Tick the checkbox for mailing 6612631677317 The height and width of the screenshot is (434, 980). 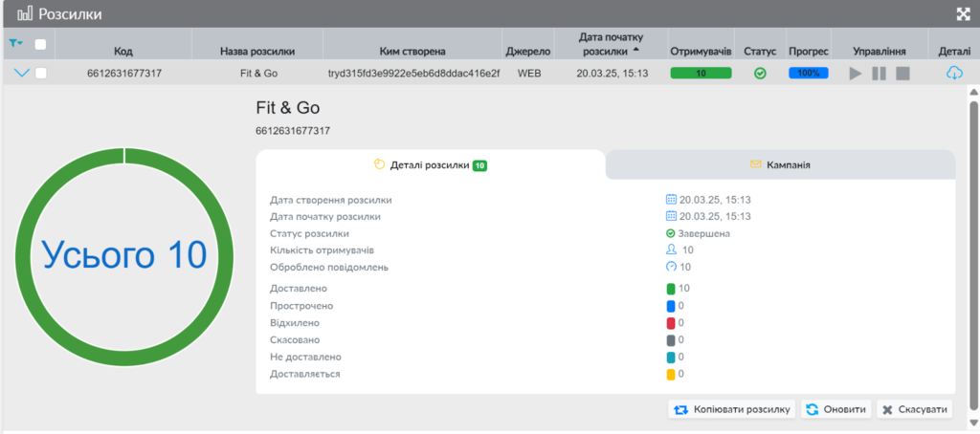point(40,73)
